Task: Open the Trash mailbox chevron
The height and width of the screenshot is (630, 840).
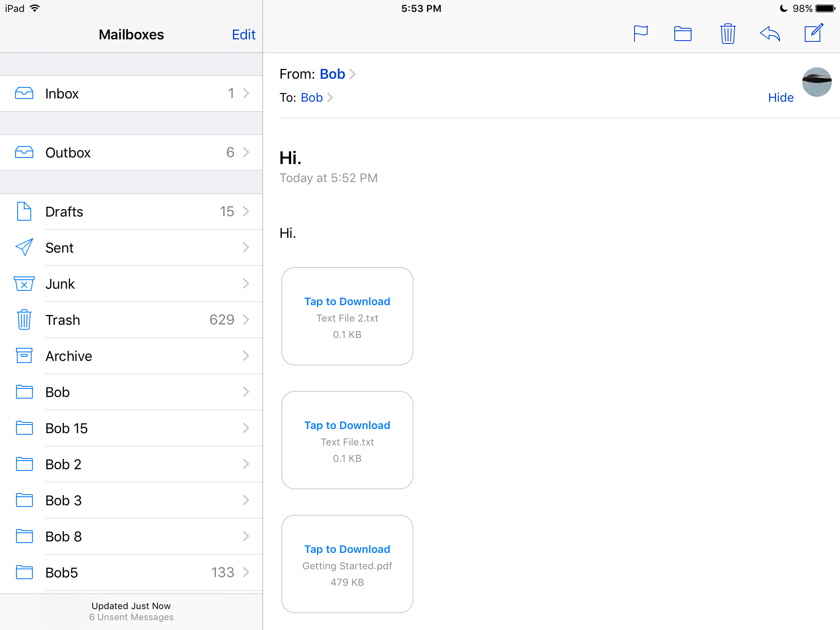Action: coord(246,320)
